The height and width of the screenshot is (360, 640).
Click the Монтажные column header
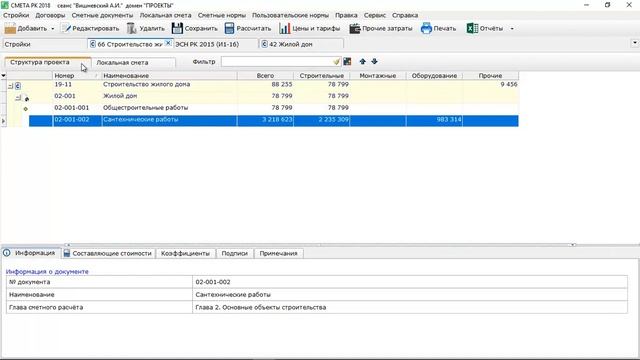378,76
